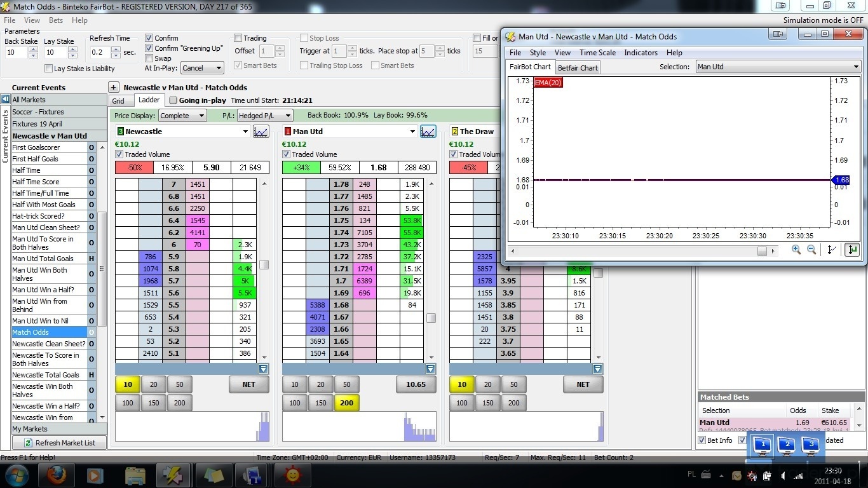Open the chart Selection dropdown

click(778, 67)
